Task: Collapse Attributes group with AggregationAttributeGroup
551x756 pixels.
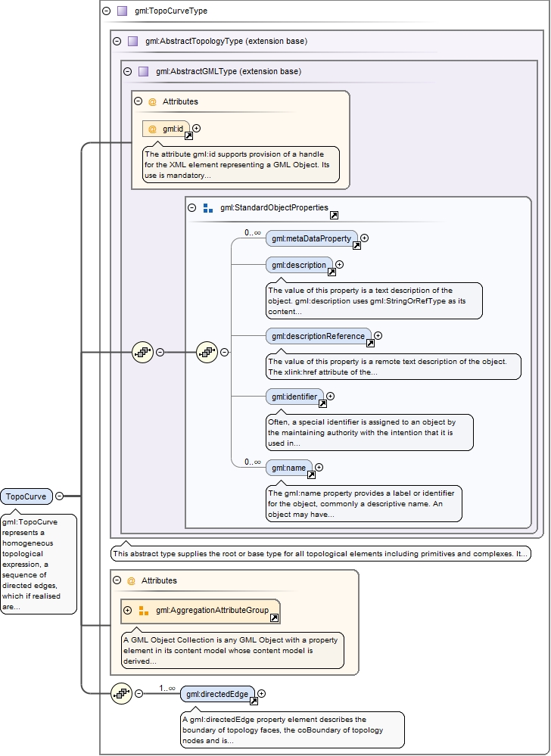Action: 117,580
